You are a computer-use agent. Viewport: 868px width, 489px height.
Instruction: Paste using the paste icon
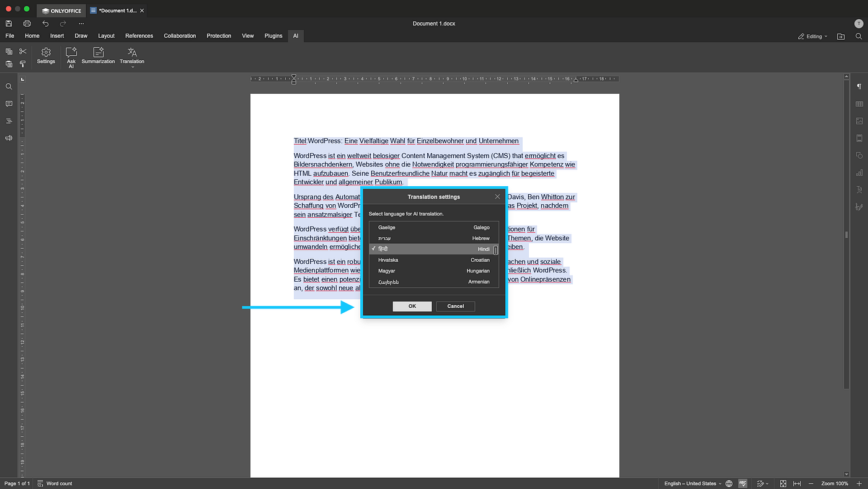pyautogui.click(x=9, y=64)
